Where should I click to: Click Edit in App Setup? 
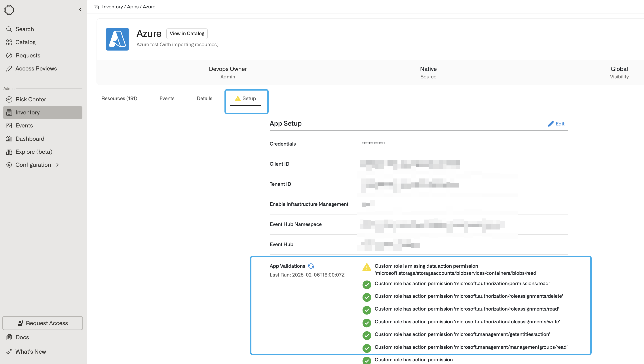click(556, 124)
